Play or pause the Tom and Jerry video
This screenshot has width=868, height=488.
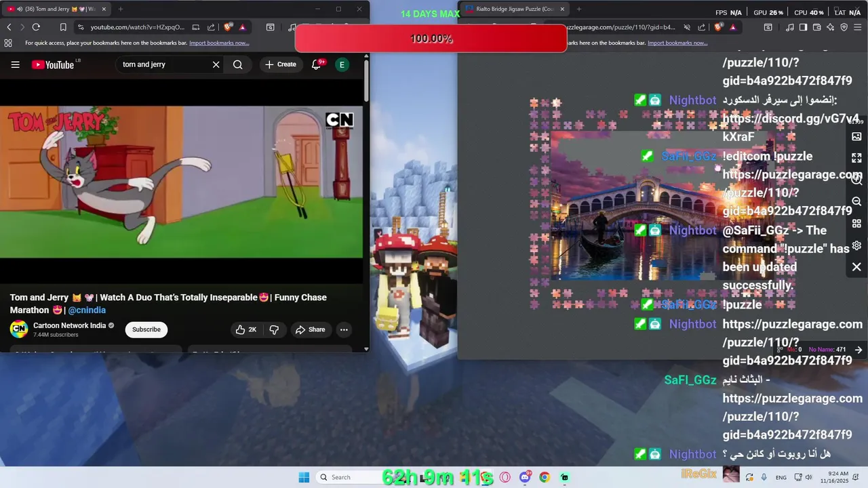181,182
